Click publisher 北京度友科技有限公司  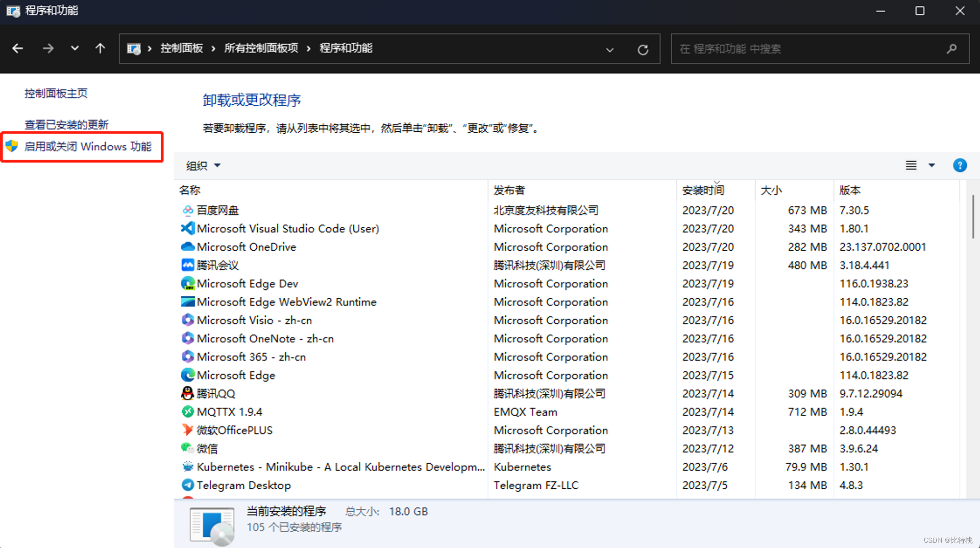[546, 210]
